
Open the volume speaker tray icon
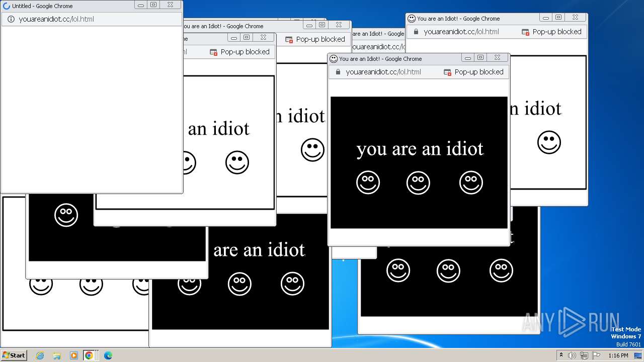tap(572, 355)
